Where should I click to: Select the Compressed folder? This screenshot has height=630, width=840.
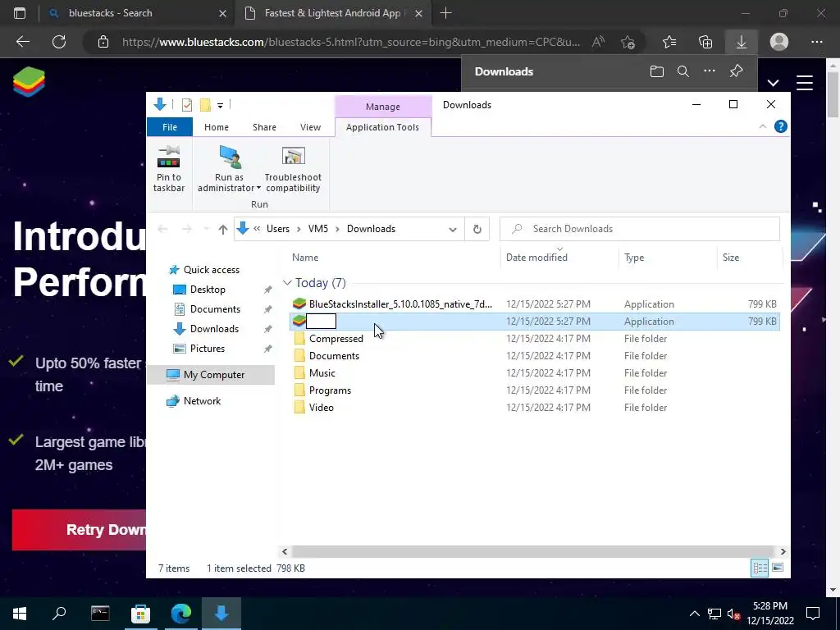coord(336,339)
